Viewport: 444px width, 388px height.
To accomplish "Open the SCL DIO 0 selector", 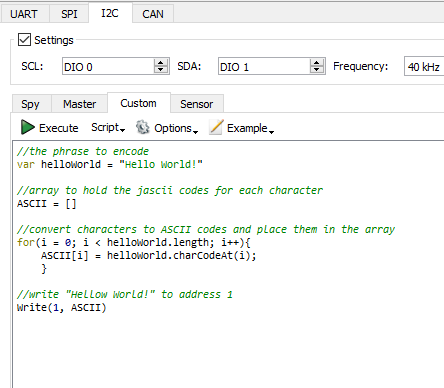I will 116,66.
